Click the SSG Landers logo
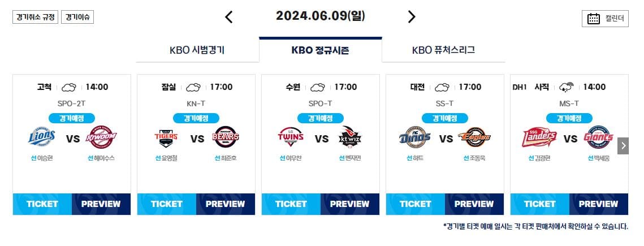Image resolution: width=644 pixels, height=246 pixels. (539, 137)
